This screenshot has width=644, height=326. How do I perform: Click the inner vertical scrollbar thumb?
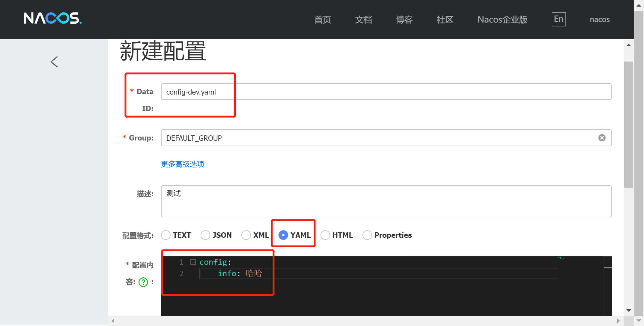(x=629, y=125)
